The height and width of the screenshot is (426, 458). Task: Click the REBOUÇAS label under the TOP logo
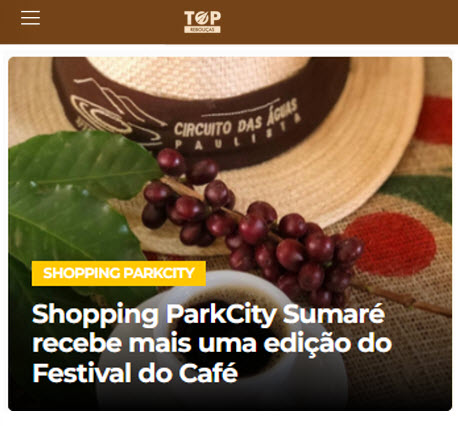pos(202,30)
